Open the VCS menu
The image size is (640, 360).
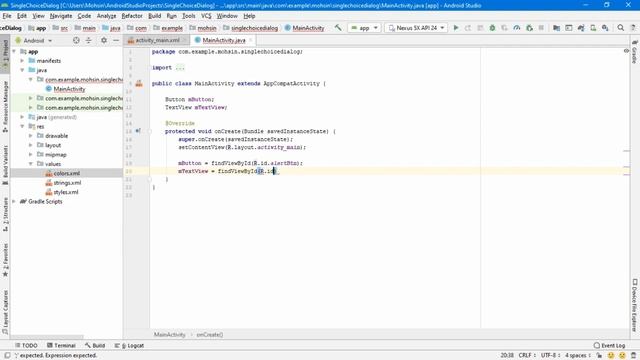click(x=206, y=16)
